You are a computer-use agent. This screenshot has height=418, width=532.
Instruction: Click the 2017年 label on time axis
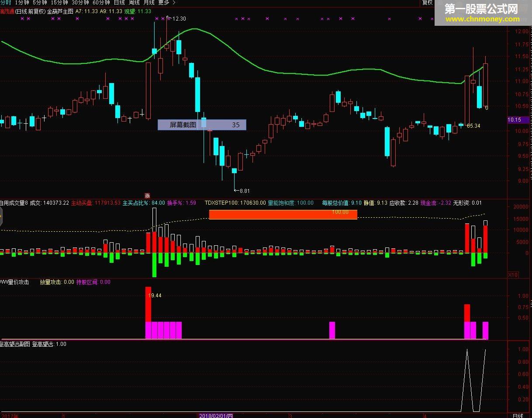coord(10,415)
